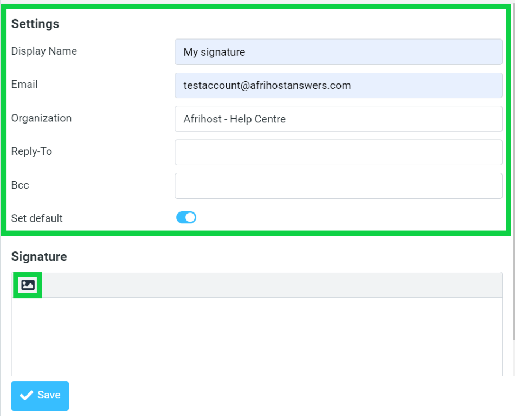Click the insert image icon in signature toolbar
Viewport: 515px width, 420px height.
click(28, 285)
